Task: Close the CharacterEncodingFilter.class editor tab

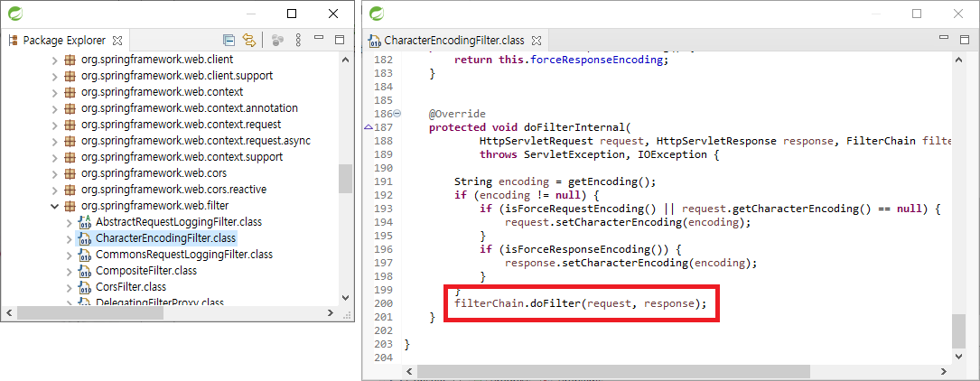Action: (536, 41)
